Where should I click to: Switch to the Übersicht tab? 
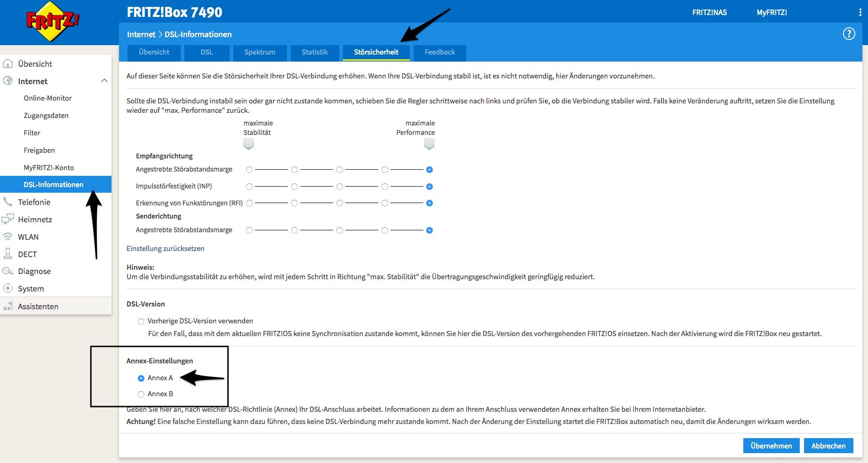tap(154, 52)
